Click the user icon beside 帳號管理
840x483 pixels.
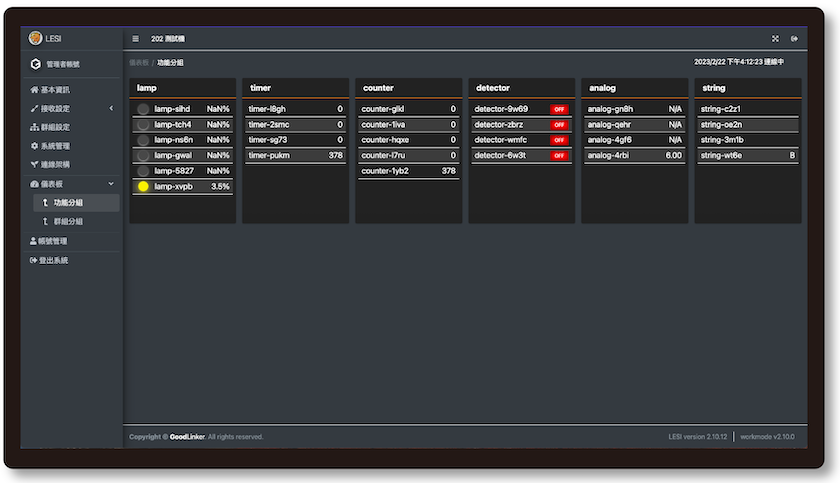pos(35,241)
